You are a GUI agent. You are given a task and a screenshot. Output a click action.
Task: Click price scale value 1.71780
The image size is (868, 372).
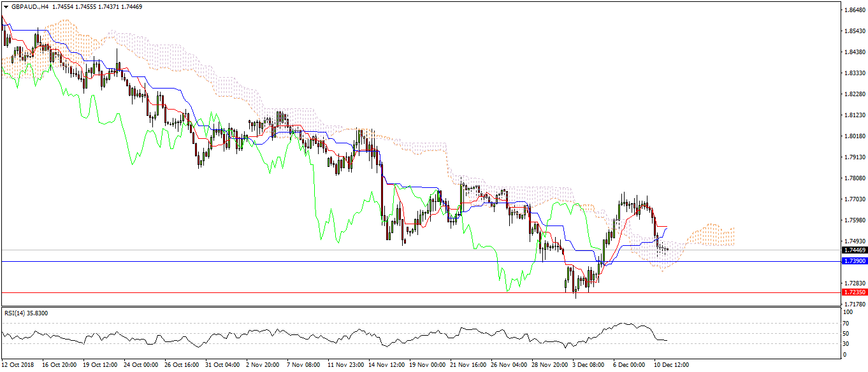click(853, 304)
